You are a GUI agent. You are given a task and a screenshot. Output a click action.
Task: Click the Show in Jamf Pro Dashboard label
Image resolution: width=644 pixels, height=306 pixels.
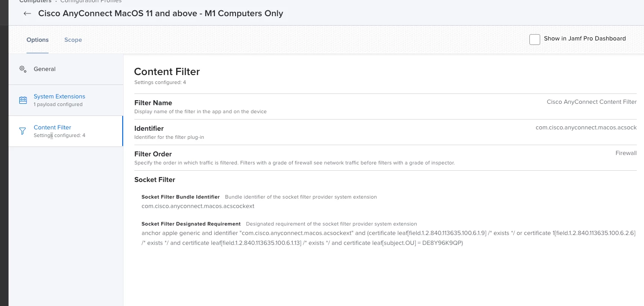click(x=585, y=39)
